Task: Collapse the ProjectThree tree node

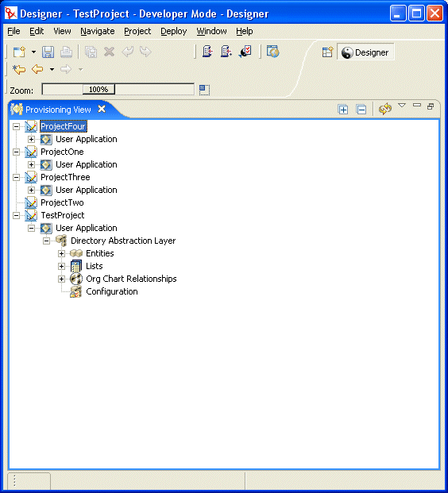Action: pyautogui.click(x=16, y=177)
